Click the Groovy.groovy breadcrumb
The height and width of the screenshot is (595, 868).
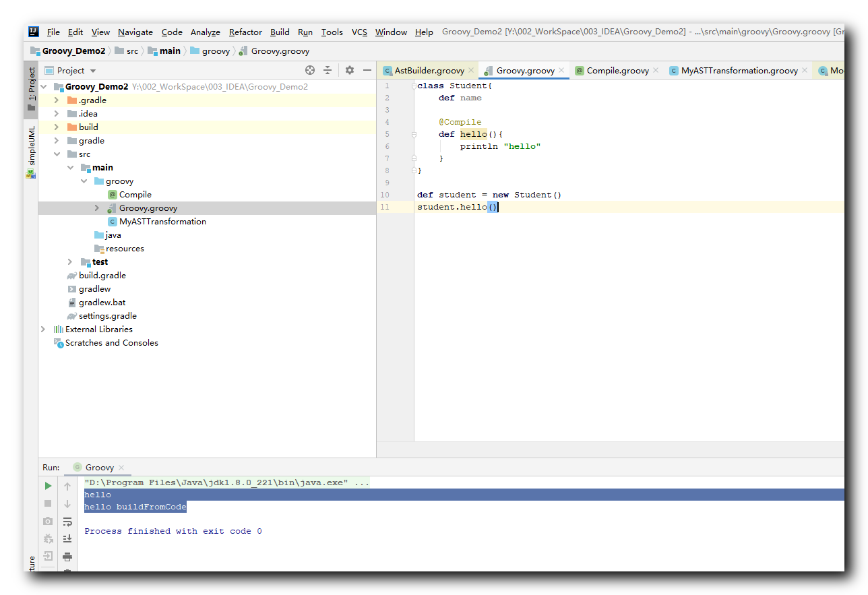(274, 51)
